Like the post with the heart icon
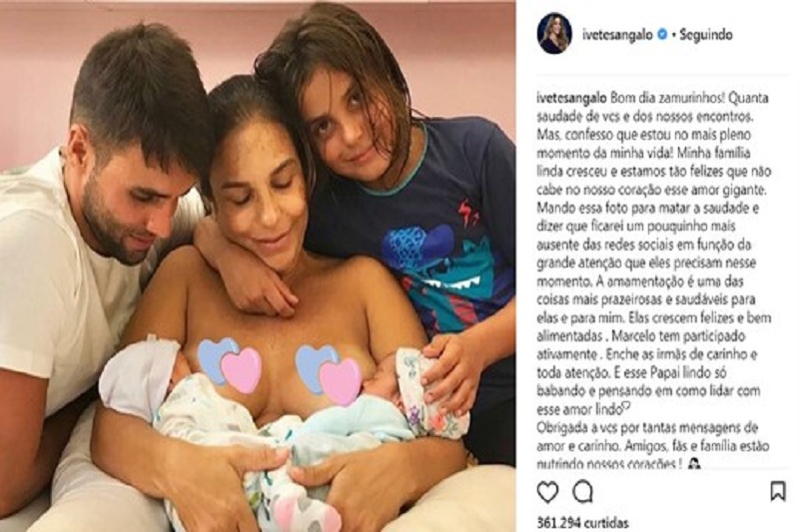This screenshot has width=799, height=532. pyautogui.click(x=547, y=492)
